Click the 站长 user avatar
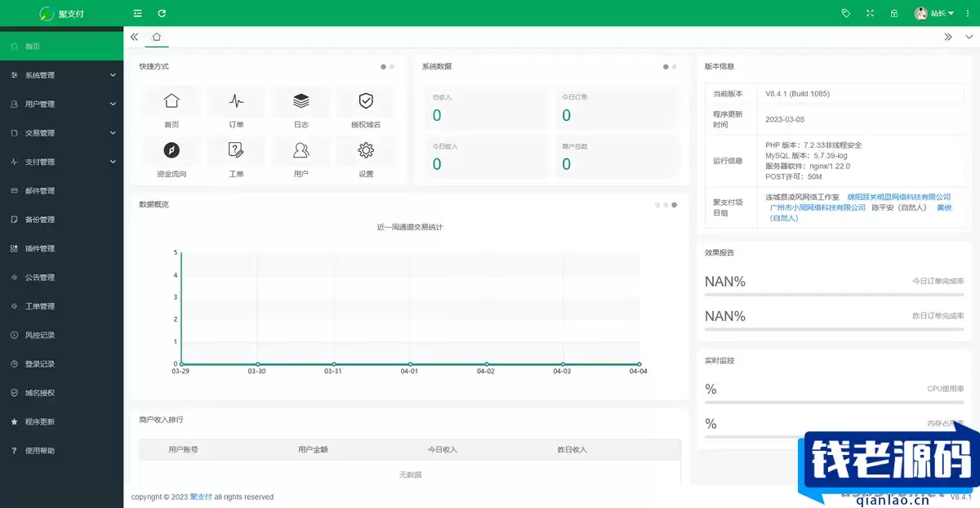 (921, 13)
